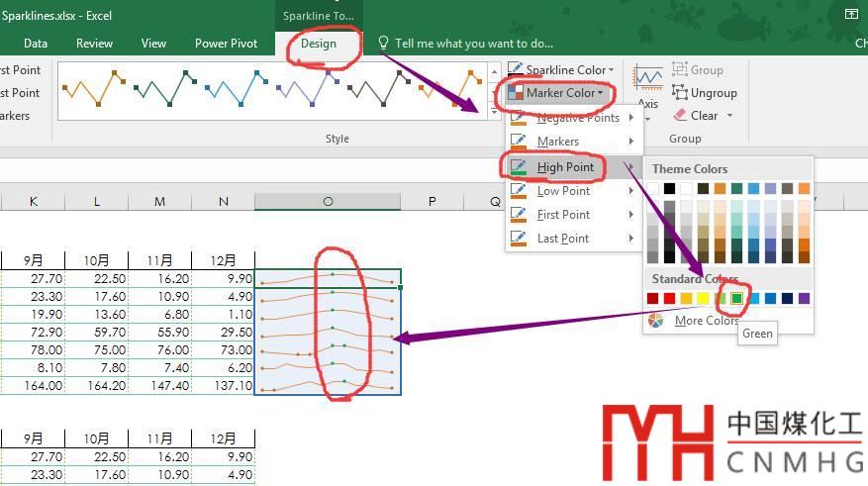Open the Low Point submenu item
This screenshot has width=868, height=486.
pos(563,191)
